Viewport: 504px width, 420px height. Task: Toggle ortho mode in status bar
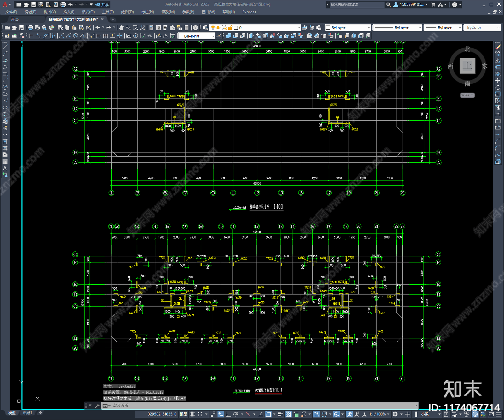tap(228, 414)
